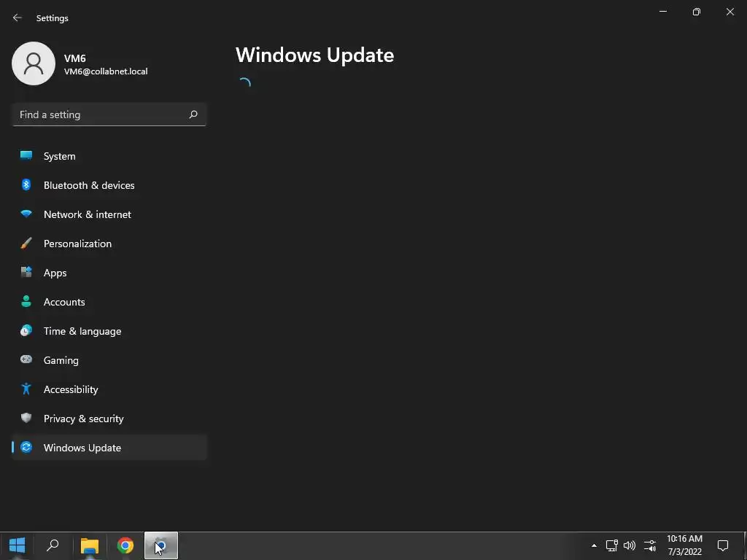Close the Settings window
Screen dimensions: 747x560
[729, 12]
